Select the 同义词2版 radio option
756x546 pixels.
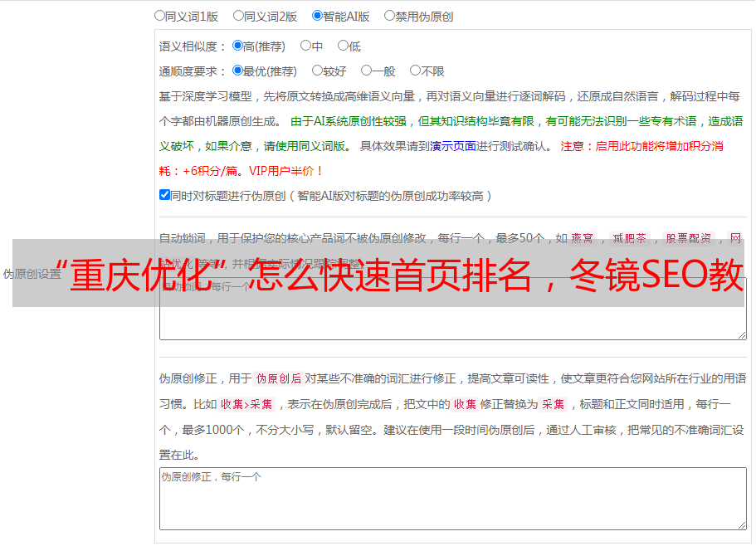pos(238,16)
